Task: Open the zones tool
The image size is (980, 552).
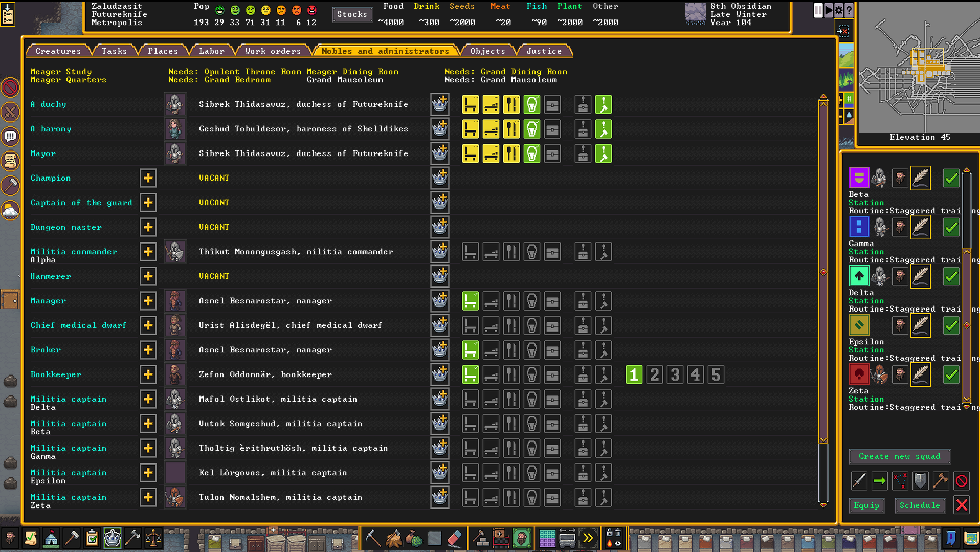Action: [521, 538]
